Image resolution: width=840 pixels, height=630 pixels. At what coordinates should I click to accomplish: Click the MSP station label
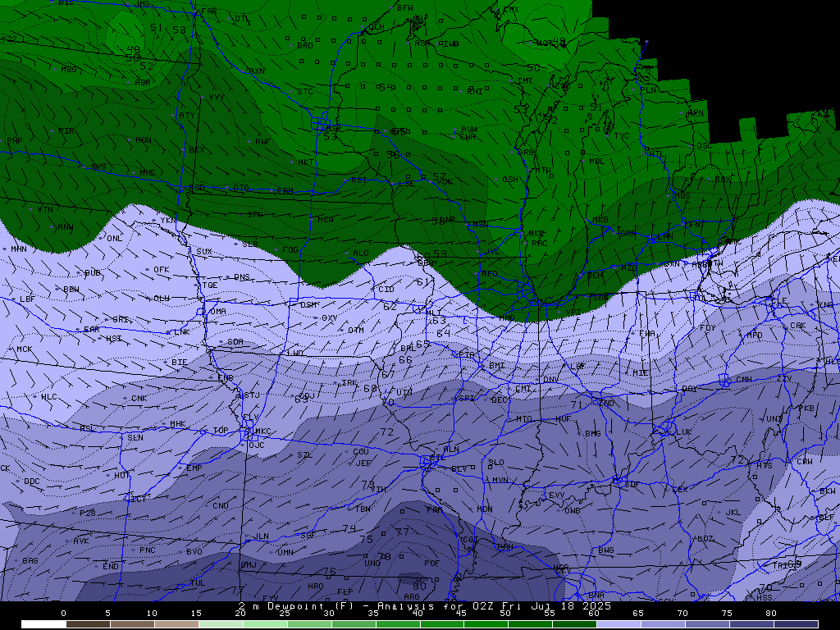click(x=333, y=128)
